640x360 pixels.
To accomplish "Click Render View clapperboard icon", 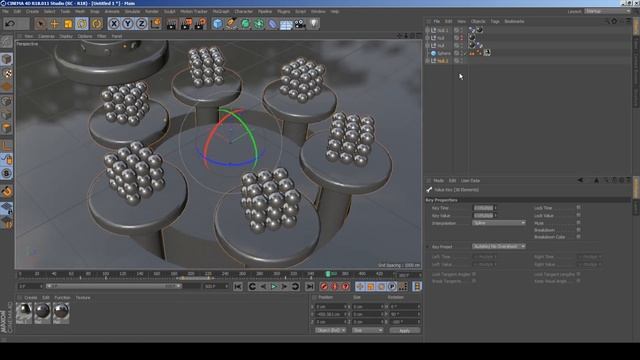I will click(171, 24).
